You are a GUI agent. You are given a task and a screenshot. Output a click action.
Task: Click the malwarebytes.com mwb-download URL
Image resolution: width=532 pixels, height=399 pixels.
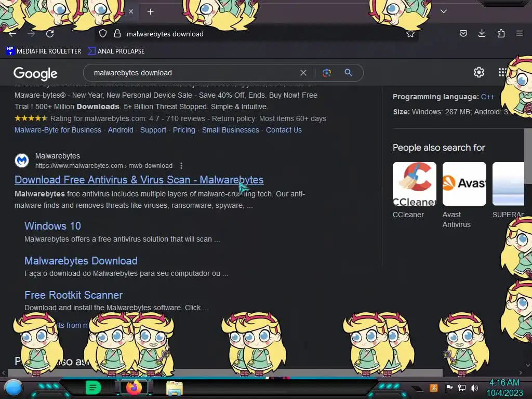104,166
